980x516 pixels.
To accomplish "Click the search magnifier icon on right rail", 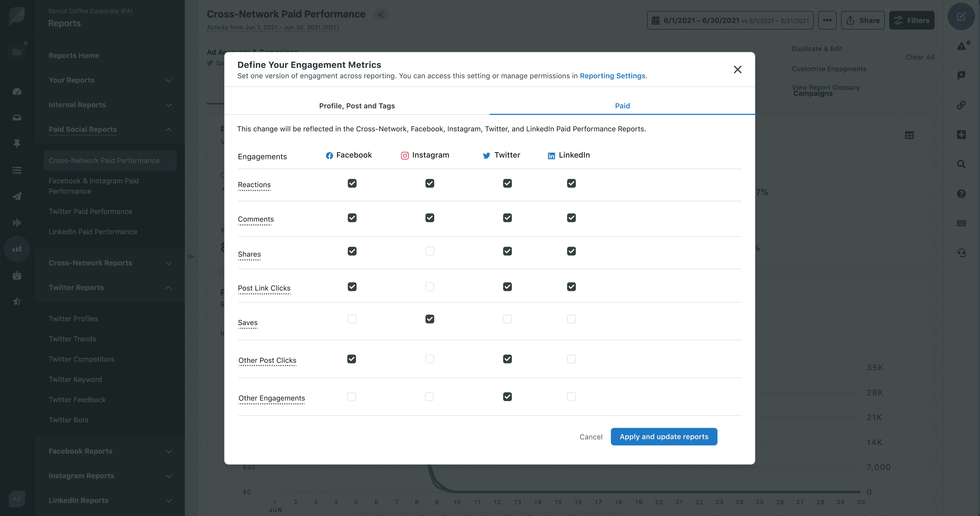I will tap(961, 164).
